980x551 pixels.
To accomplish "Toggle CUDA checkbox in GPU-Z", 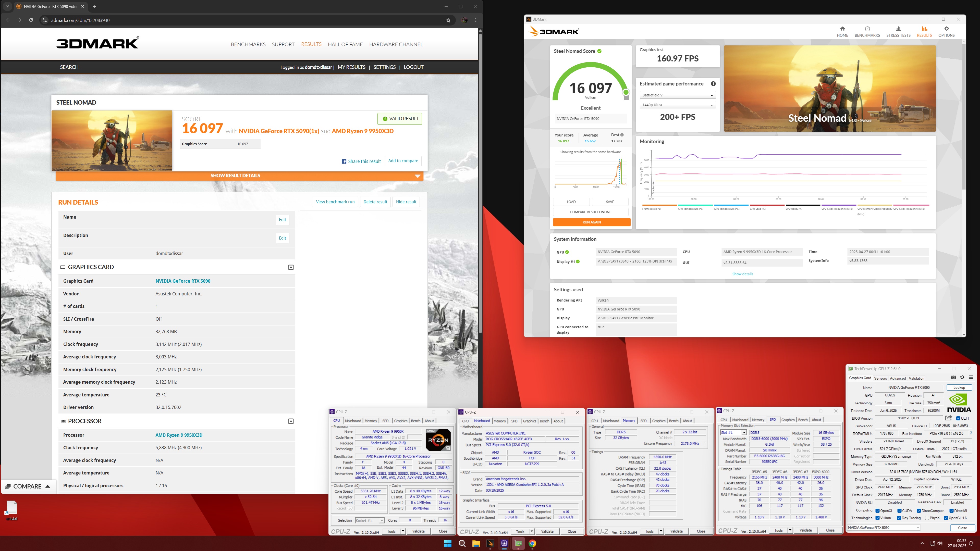I will 899,511.
